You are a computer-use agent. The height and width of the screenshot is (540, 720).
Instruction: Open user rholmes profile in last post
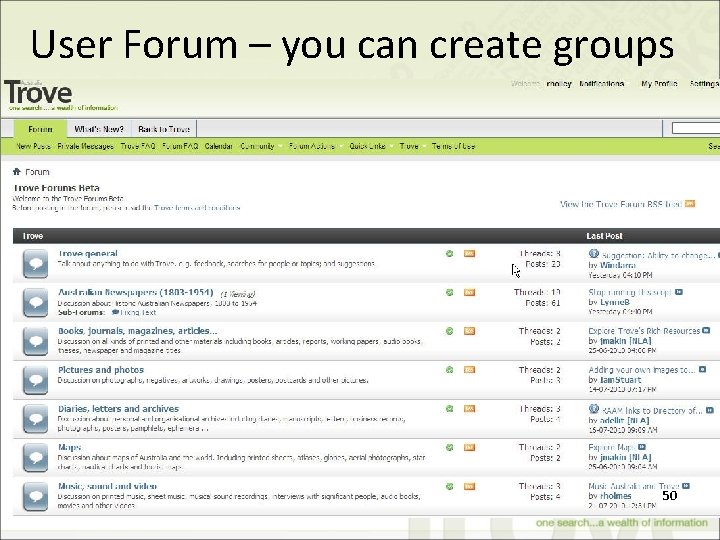click(x=615, y=496)
